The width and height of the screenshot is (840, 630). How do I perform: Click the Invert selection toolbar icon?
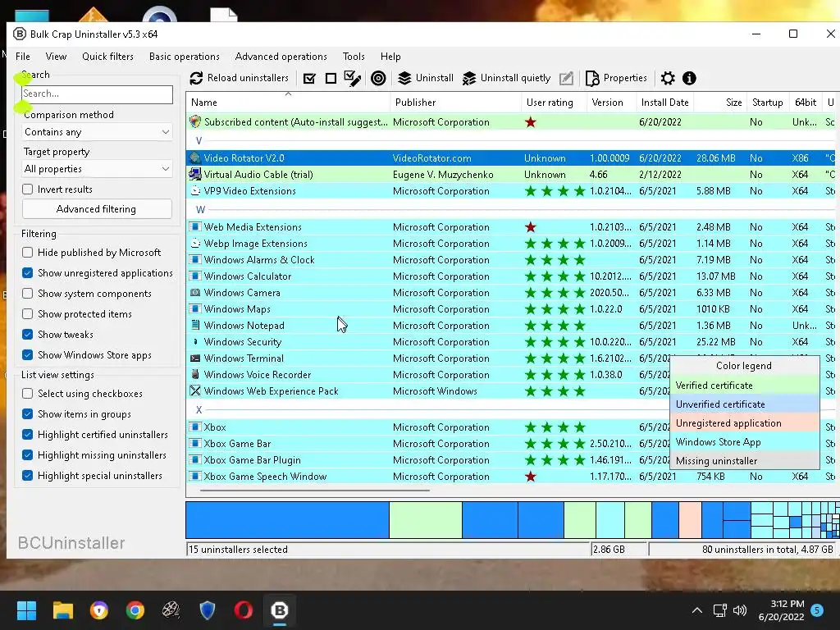(352, 79)
